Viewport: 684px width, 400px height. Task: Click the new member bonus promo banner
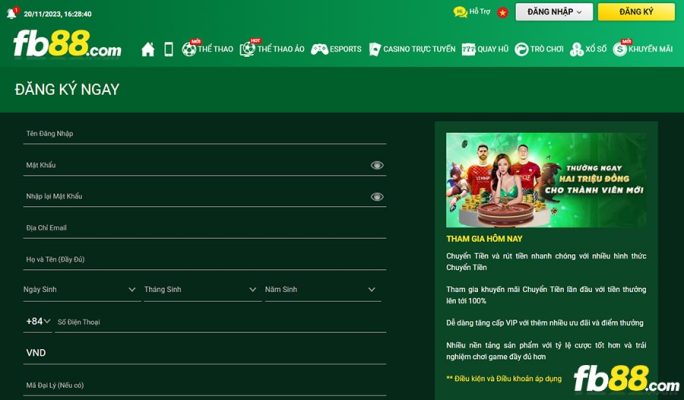coord(547,180)
